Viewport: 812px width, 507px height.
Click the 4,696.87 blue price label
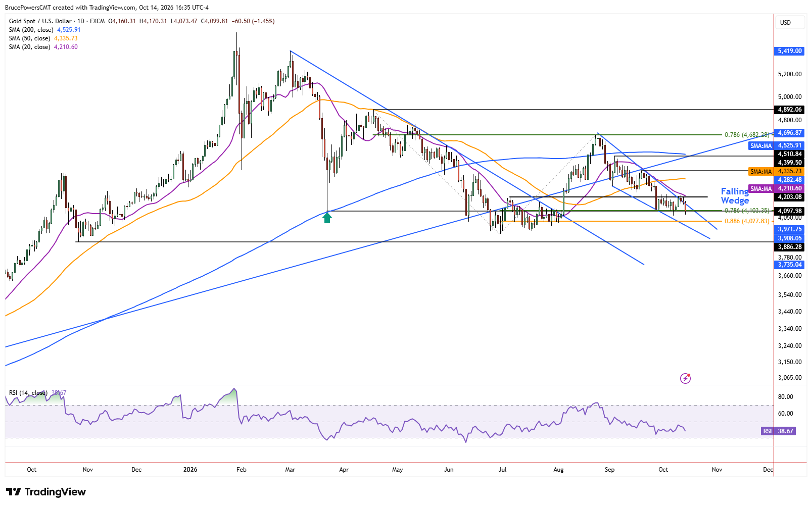point(790,133)
